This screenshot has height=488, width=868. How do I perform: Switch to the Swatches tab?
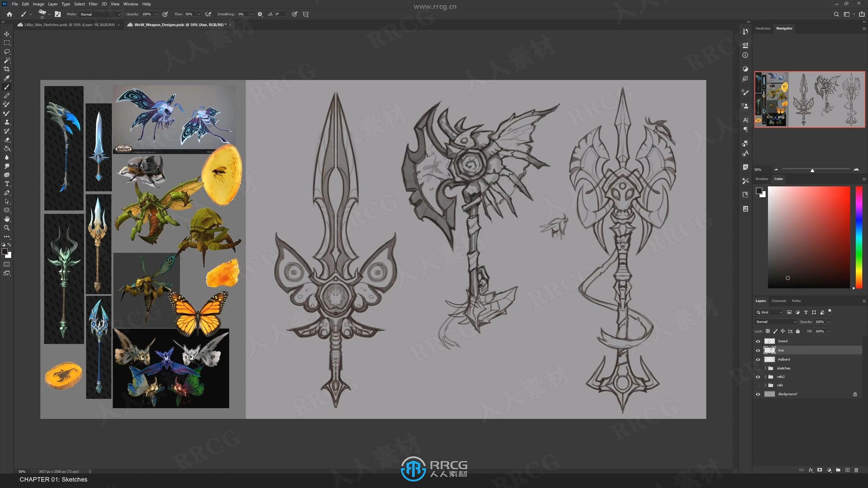click(x=763, y=28)
